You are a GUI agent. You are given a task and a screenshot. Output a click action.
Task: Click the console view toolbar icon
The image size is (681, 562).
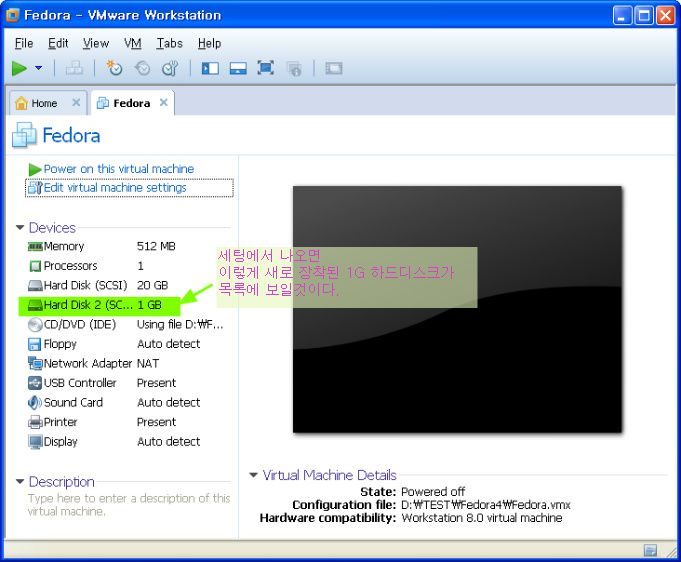tap(334, 68)
